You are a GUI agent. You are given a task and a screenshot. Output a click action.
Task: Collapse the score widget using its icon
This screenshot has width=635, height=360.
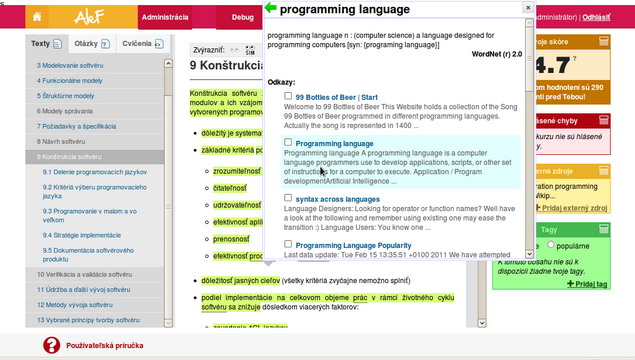pos(603,41)
